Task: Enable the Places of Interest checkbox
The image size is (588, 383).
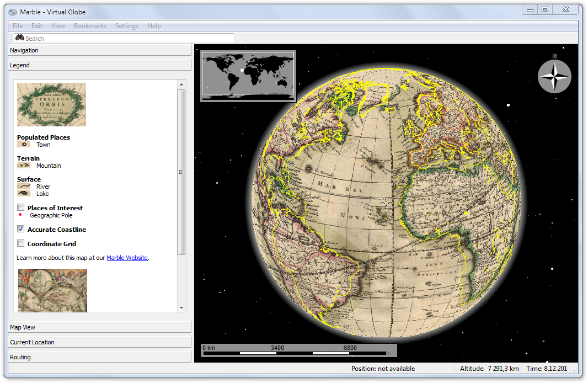Action: 21,208
